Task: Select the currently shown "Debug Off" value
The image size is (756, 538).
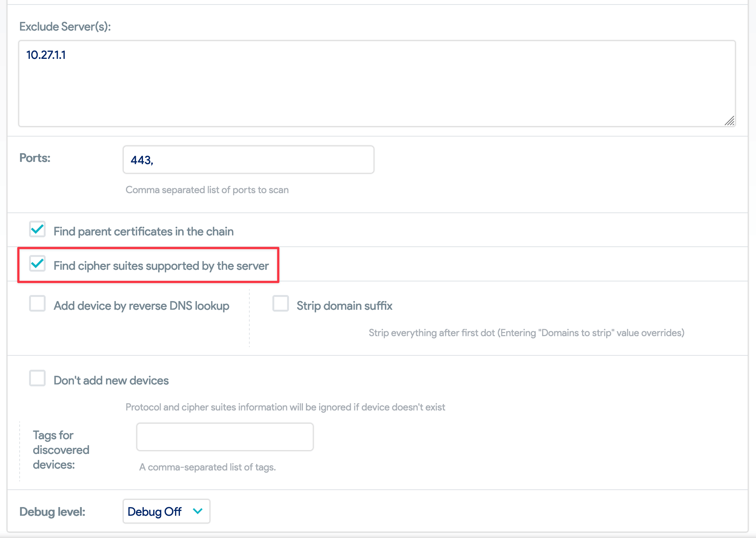Action: [155, 512]
